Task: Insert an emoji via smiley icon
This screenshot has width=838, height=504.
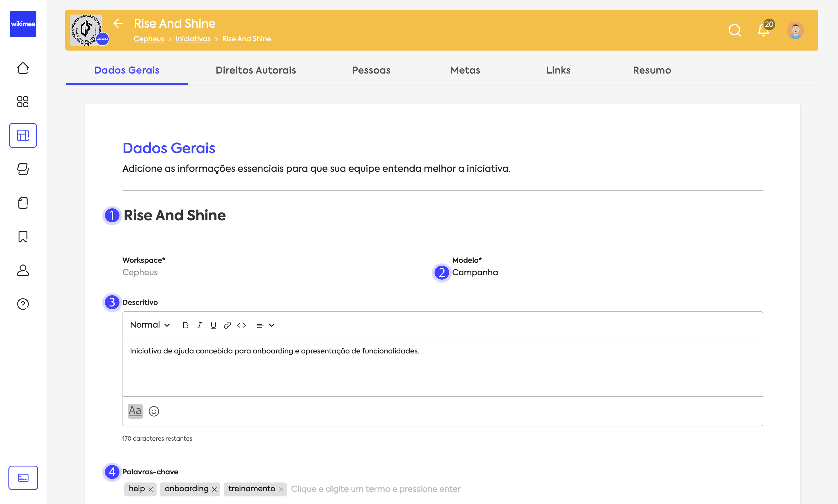Action: 154,411
